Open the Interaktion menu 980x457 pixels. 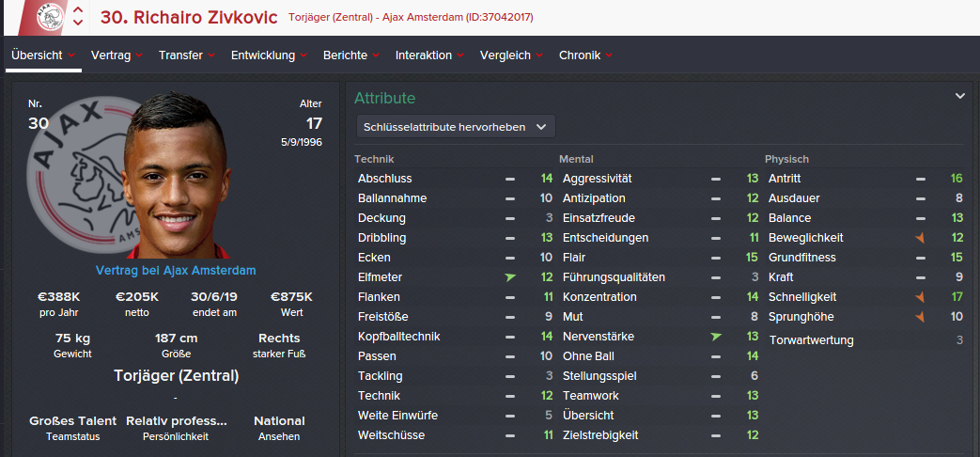(x=429, y=55)
